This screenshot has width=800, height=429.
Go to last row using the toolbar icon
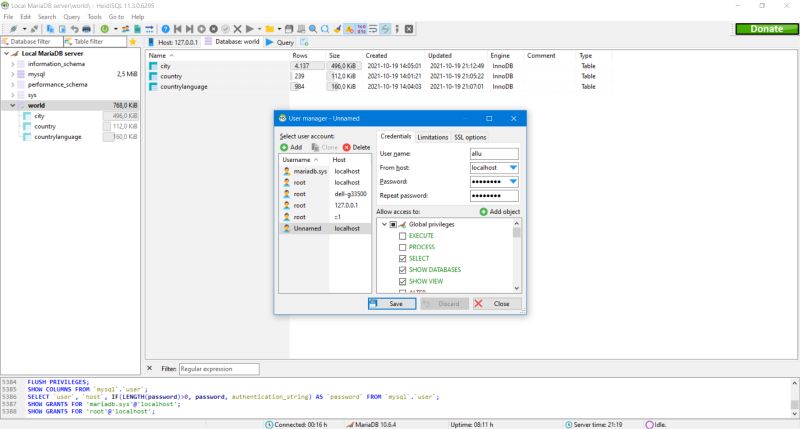pos(189,29)
